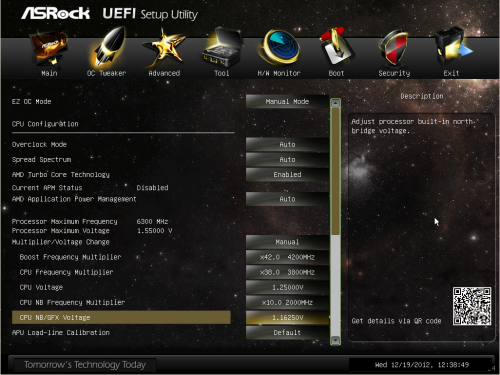Image resolution: width=500 pixels, height=375 pixels.
Task: Switch to the Main tab label
Action: tap(49, 73)
